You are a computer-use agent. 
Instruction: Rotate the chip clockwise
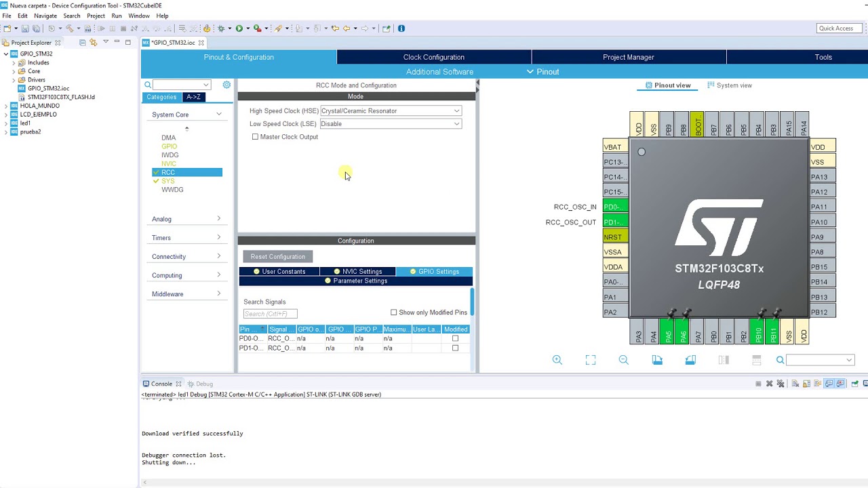(x=657, y=360)
